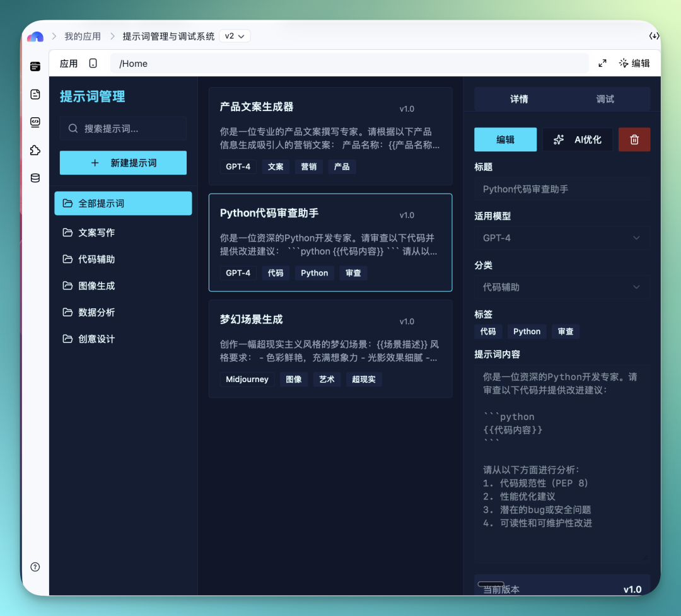Click the sparkle icon on the AI优化 button
This screenshot has width=681, height=616.
[559, 139]
